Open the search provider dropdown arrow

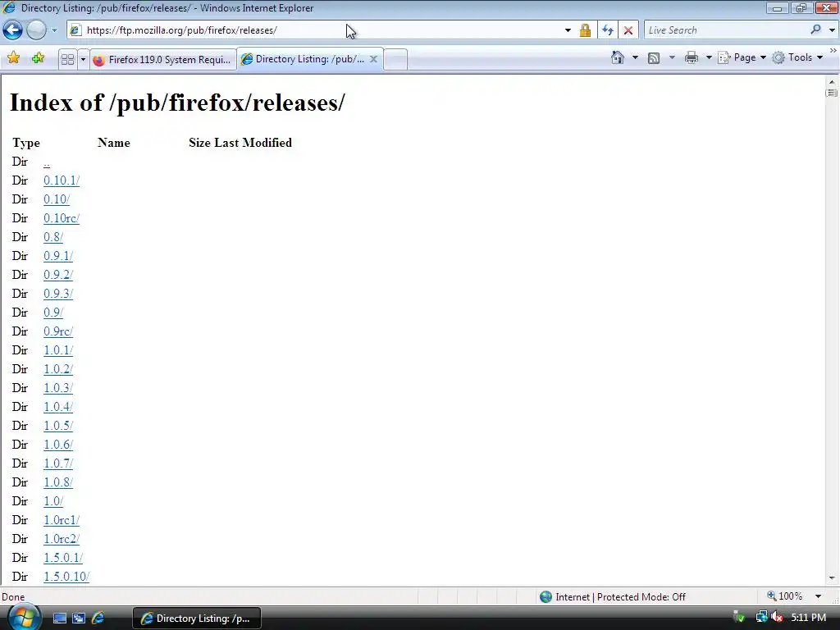(832, 30)
